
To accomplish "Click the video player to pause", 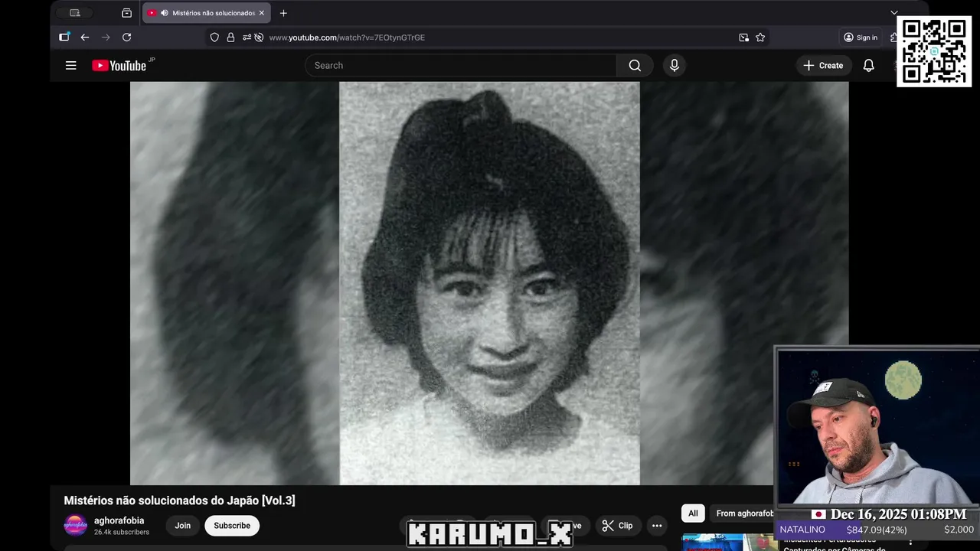I will [489, 283].
